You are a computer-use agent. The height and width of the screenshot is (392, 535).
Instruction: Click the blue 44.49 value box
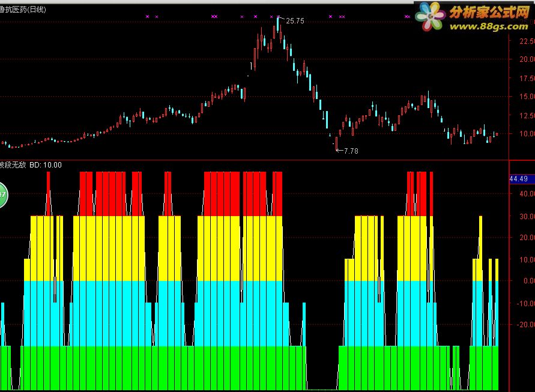coord(522,179)
